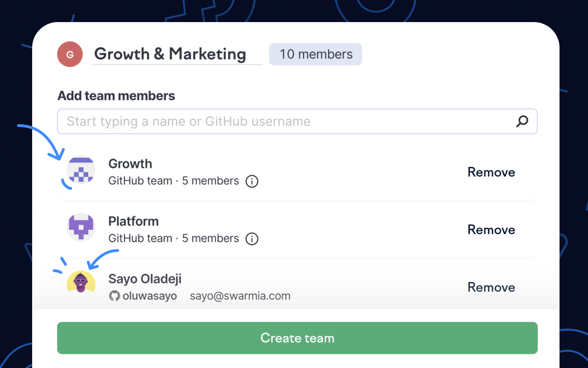Remove Sayo Oladeji from the team
The width and height of the screenshot is (588, 368).
pyautogui.click(x=491, y=287)
